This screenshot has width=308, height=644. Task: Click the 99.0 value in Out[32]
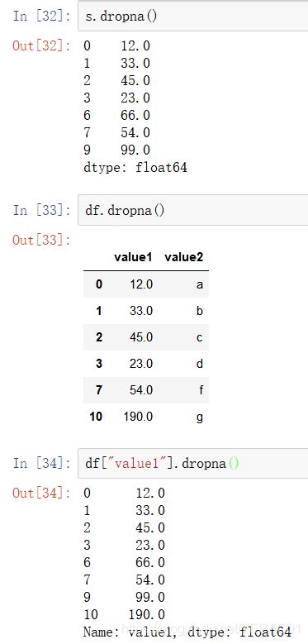(x=135, y=150)
